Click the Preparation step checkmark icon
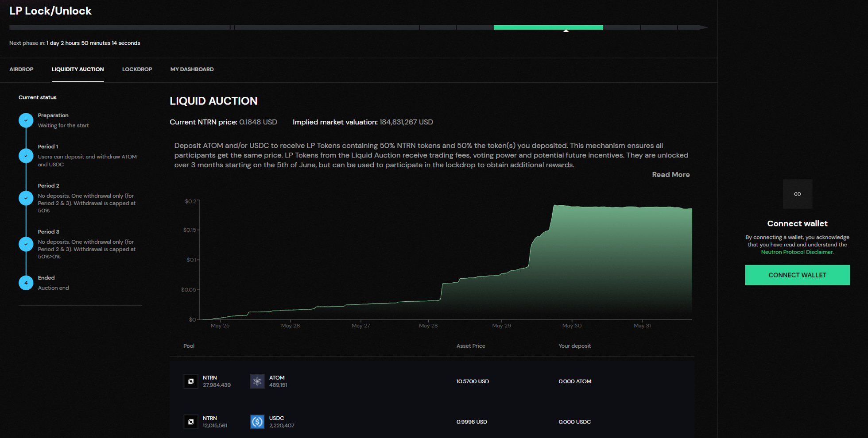 (26, 120)
